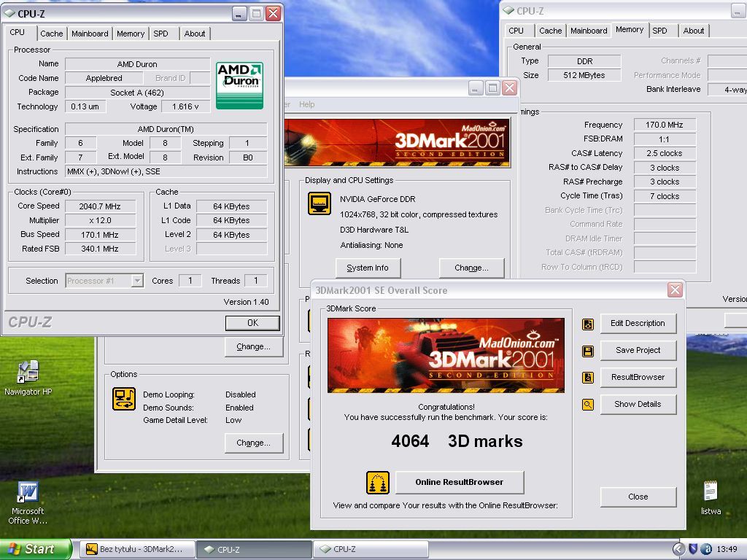Select Mainboard tab in right CPU-Z window
This screenshot has width=747, height=560.
click(x=589, y=31)
